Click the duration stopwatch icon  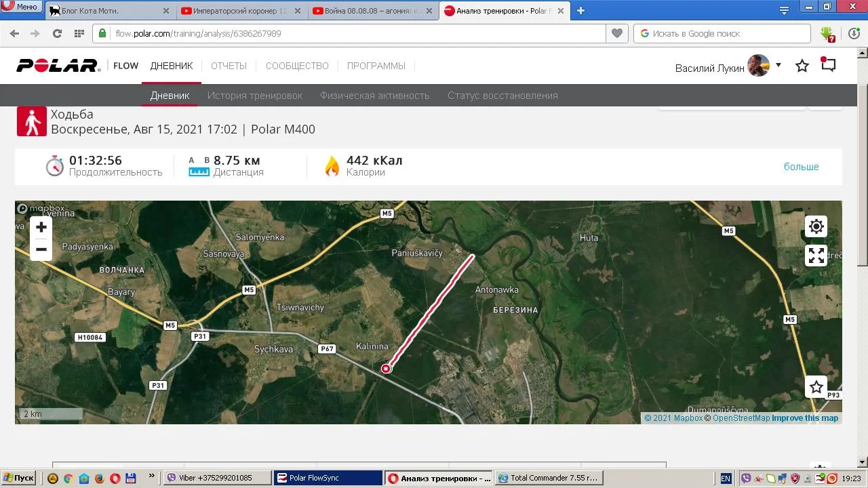55,166
